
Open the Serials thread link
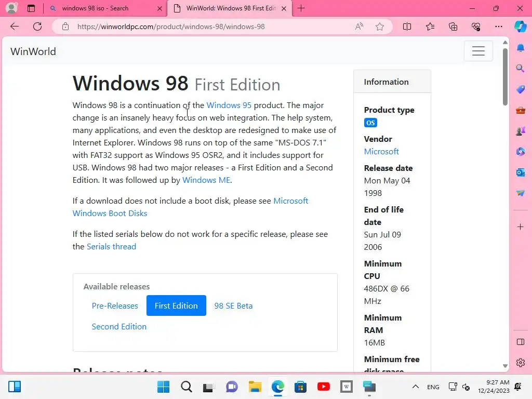(111, 247)
